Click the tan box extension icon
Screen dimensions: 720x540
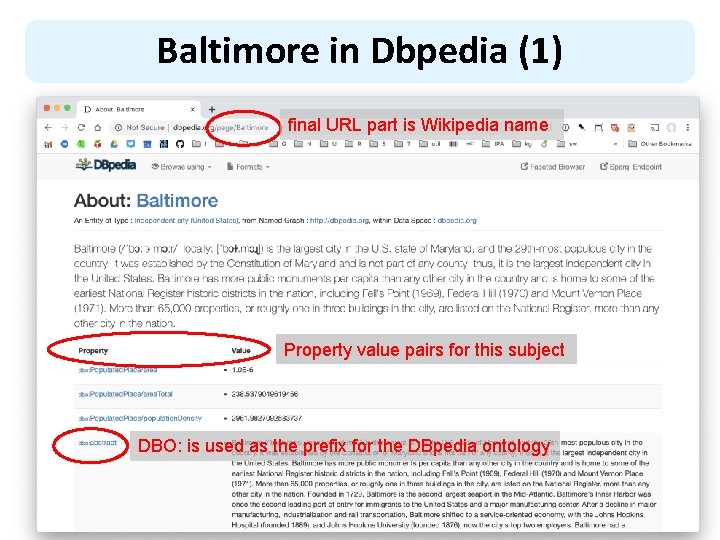pos(631,127)
